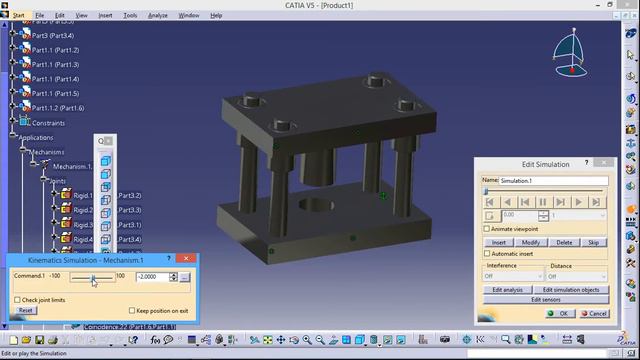Viewport: 640px width, 360px height.
Task: Open the View menu
Action: tap(82, 16)
